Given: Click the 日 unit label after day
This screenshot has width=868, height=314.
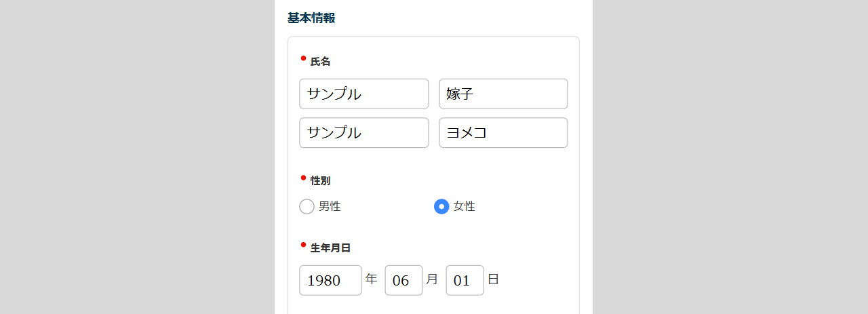Looking at the screenshot, I should coord(493,279).
